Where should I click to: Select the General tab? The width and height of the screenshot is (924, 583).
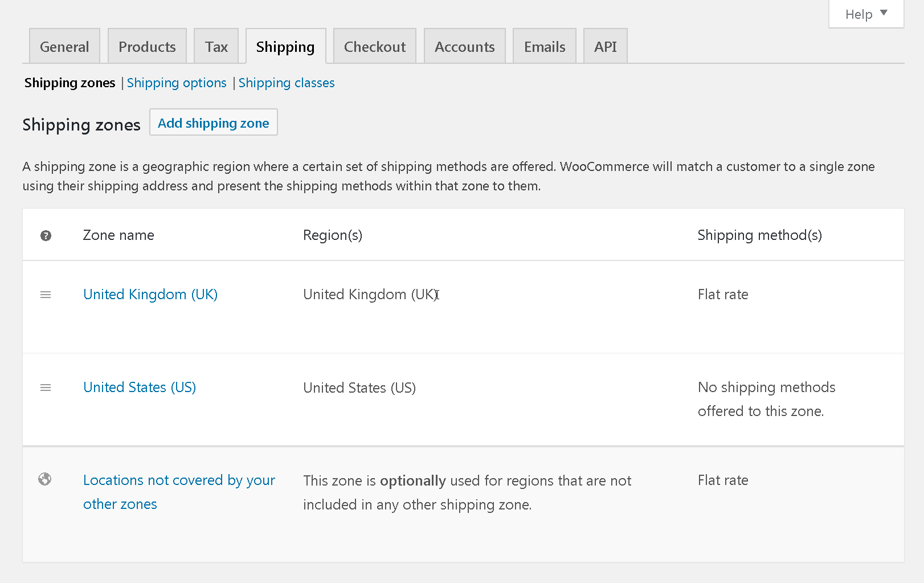(64, 46)
